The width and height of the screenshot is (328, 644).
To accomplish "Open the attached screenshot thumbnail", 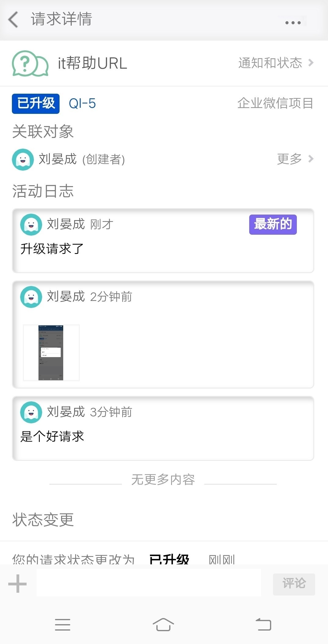I will point(51,353).
